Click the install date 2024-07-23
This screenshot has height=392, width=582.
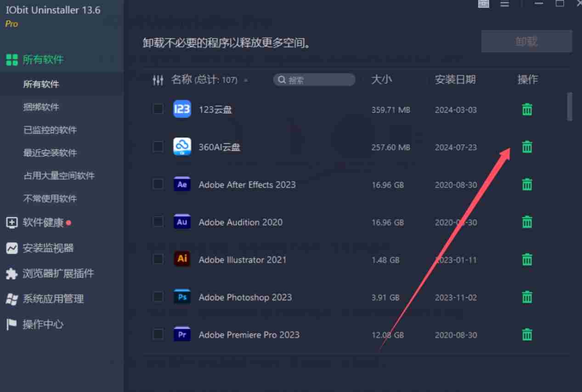[x=456, y=148]
